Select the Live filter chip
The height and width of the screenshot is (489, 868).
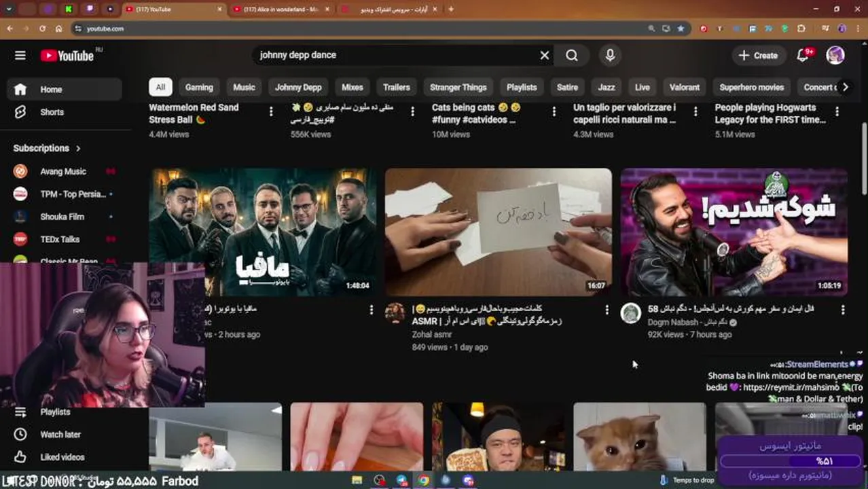(x=643, y=87)
